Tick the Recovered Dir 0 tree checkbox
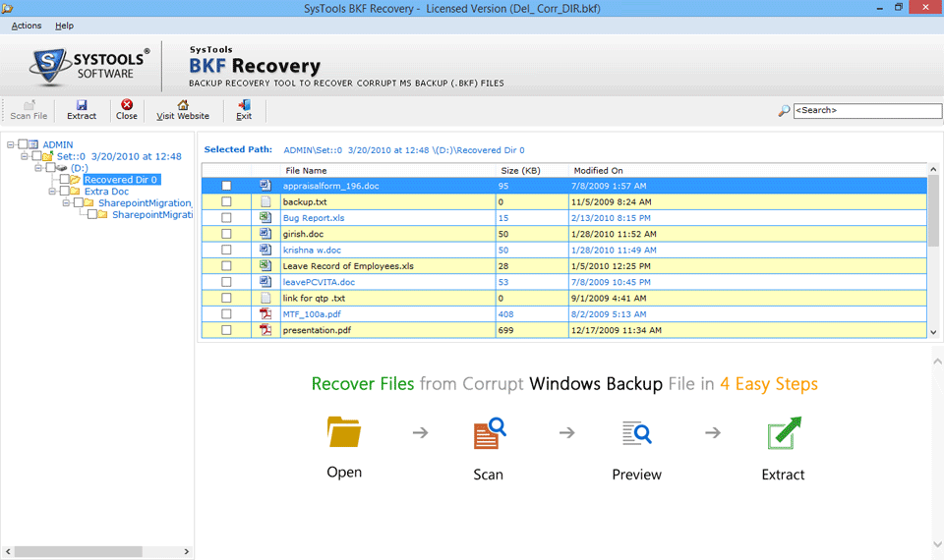This screenshot has height=560, width=944. 65,179
